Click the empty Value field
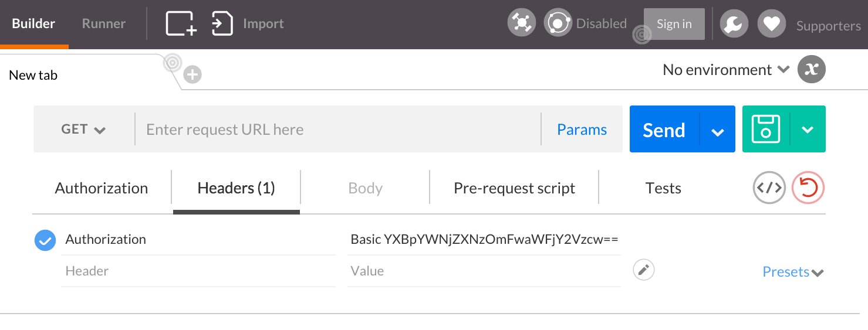The image size is (868, 330). [x=484, y=271]
